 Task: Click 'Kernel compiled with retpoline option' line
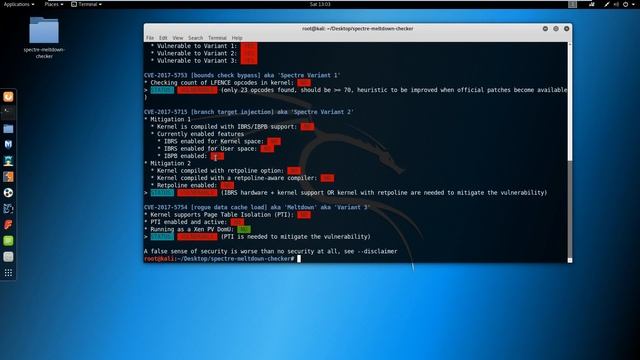click(x=225, y=171)
